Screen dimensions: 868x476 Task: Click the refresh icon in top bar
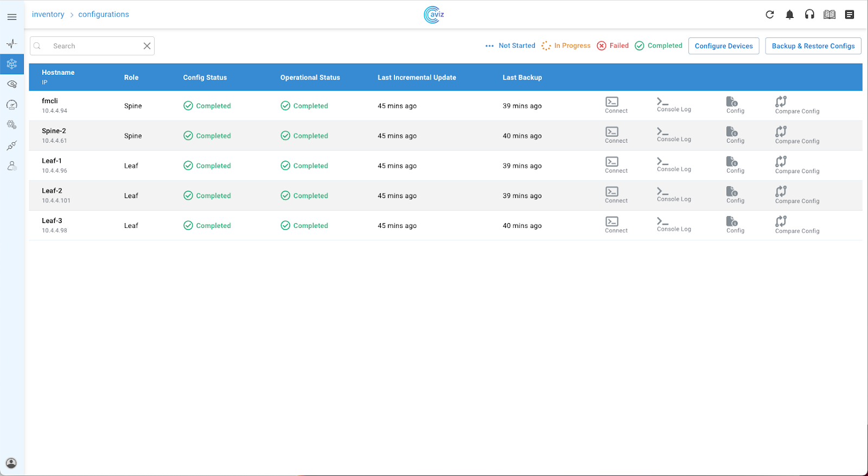click(x=770, y=15)
